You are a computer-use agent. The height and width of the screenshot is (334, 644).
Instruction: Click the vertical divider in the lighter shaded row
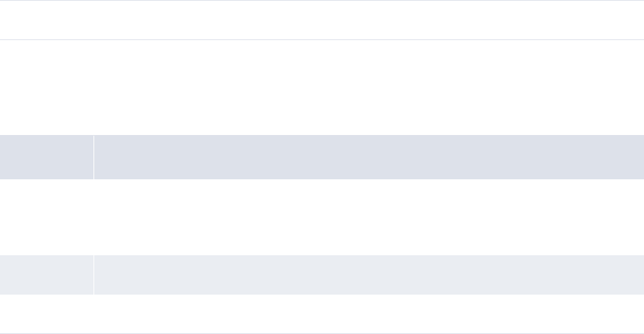94,275
